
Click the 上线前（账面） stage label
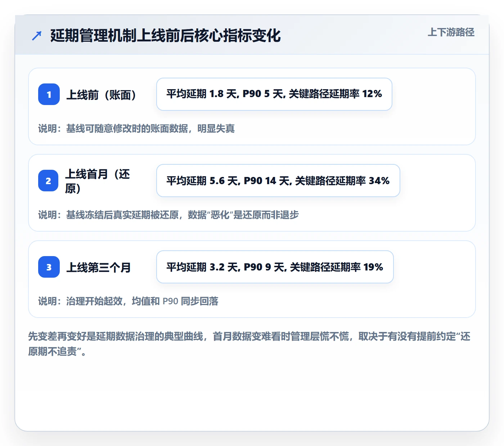click(101, 95)
